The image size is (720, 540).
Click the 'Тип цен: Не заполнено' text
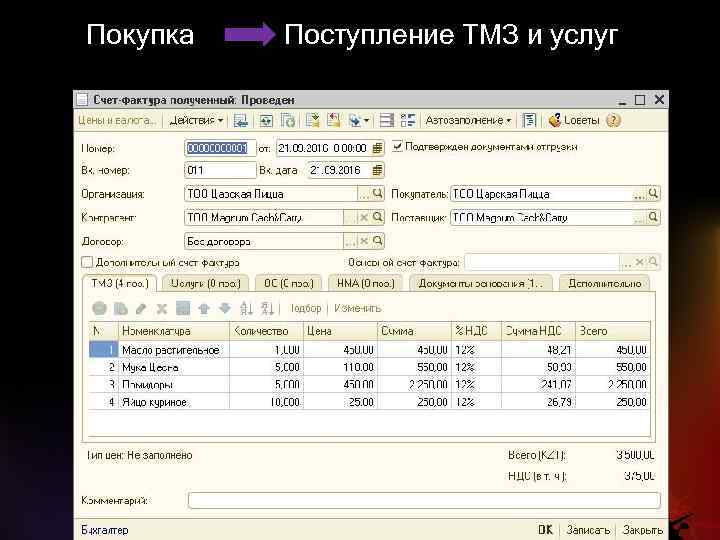click(x=139, y=455)
